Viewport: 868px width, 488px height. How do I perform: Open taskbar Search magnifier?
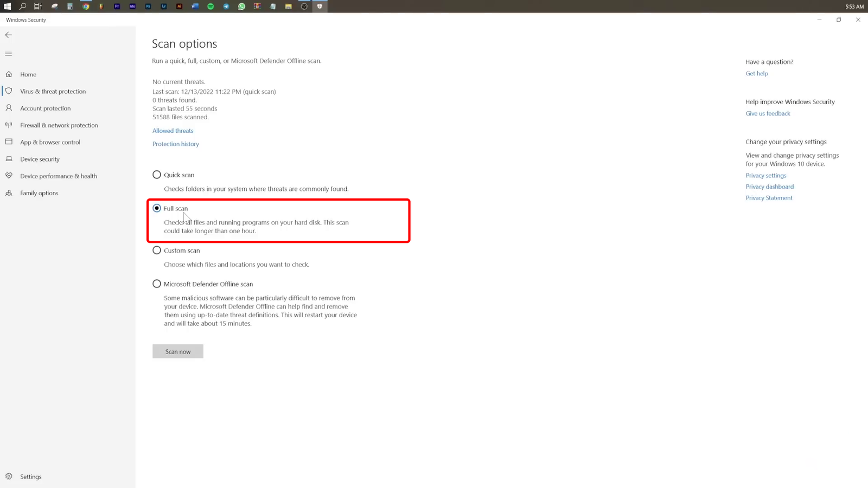(x=23, y=7)
